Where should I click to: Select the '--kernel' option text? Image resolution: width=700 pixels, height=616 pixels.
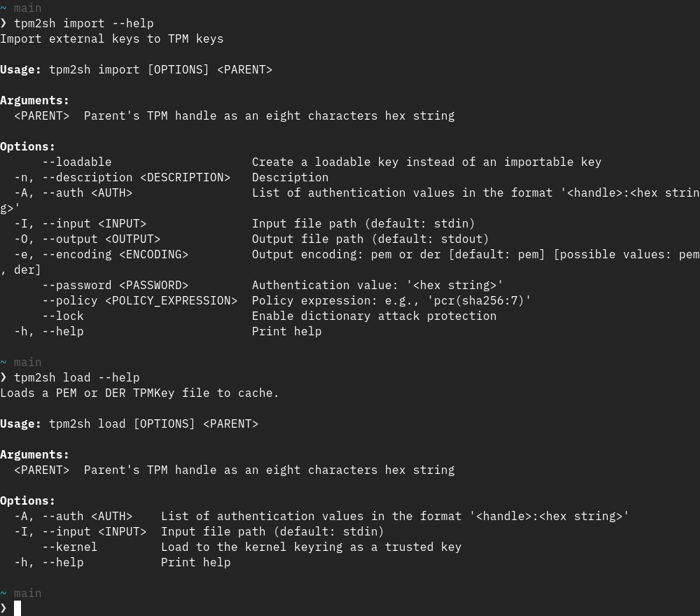click(x=69, y=547)
